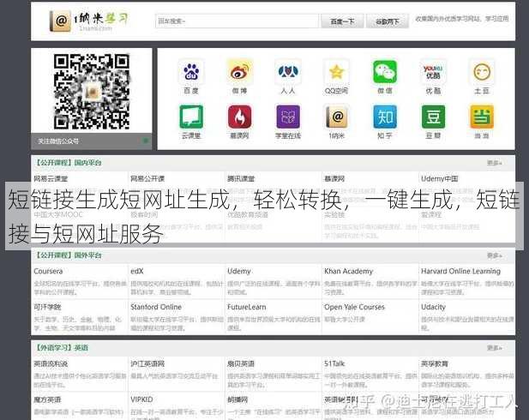The width and height of the screenshot is (529, 420).
Task: Select the 【外语学习】英语 section header
Action: pyautogui.click(x=62, y=348)
